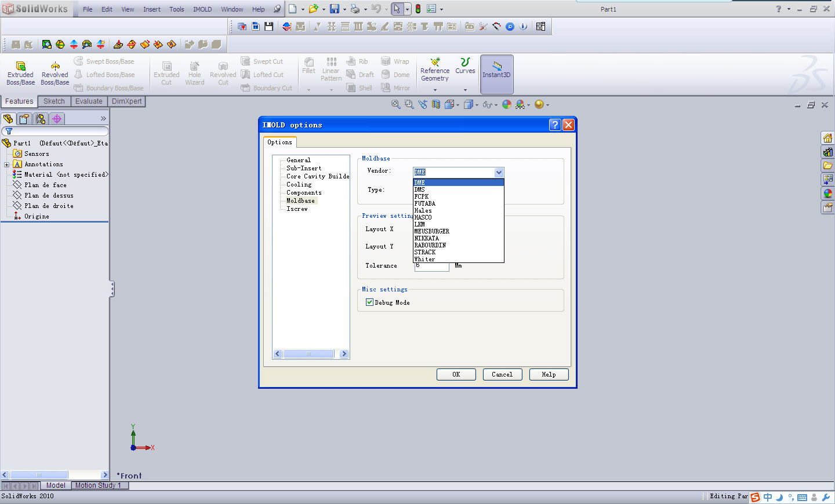Choose HASCO in the vendor dropdown
This screenshot has height=504, width=835.
[x=423, y=217]
